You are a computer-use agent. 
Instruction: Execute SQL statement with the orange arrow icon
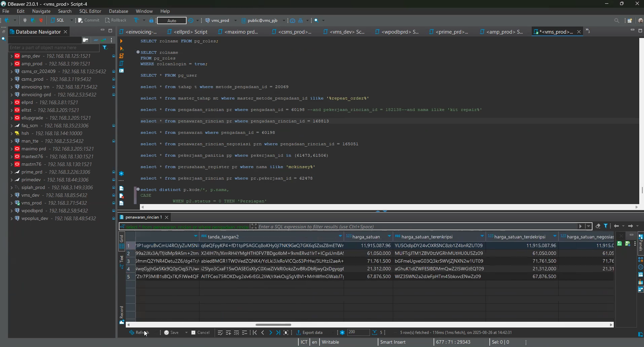coord(121,41)
